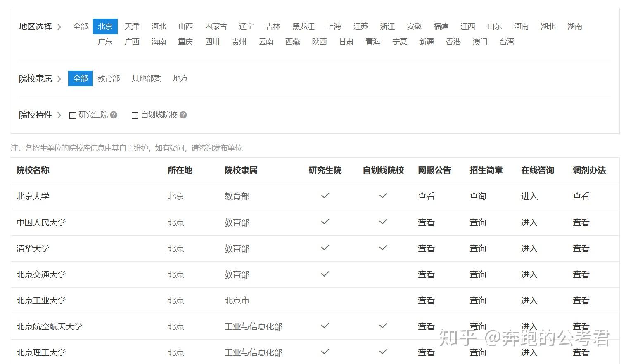This screenshot has width=626, height=364.
Task: Filter by the 陕西 region
Action: click(x=319, y=42)
